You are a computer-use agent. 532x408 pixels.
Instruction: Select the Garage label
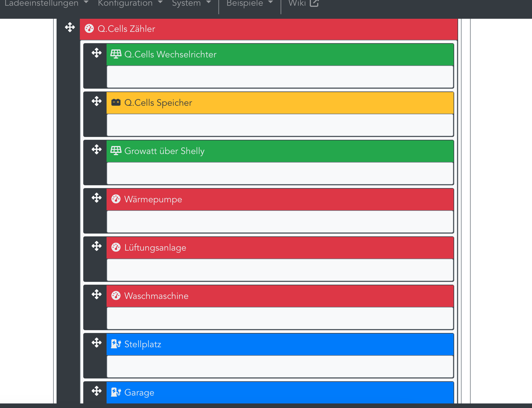point(140,393)
